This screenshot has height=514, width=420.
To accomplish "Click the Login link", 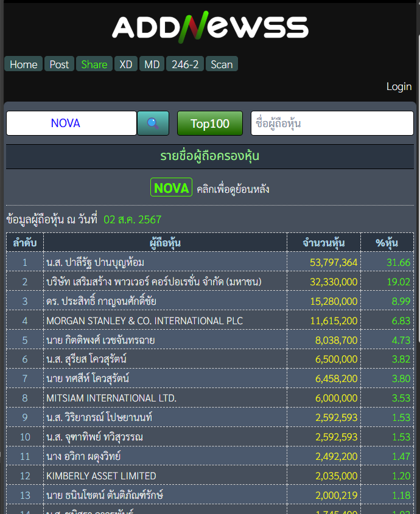I will click(399, 86).
